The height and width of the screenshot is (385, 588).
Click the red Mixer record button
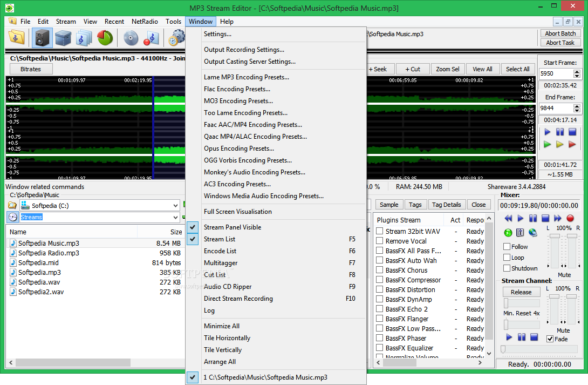[x=570, y=218]
